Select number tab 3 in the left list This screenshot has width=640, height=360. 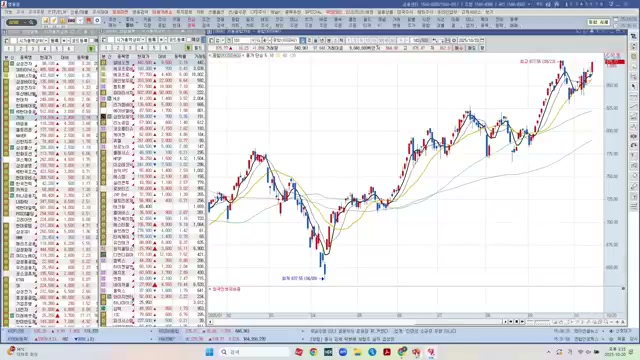(x=32, y=48)
